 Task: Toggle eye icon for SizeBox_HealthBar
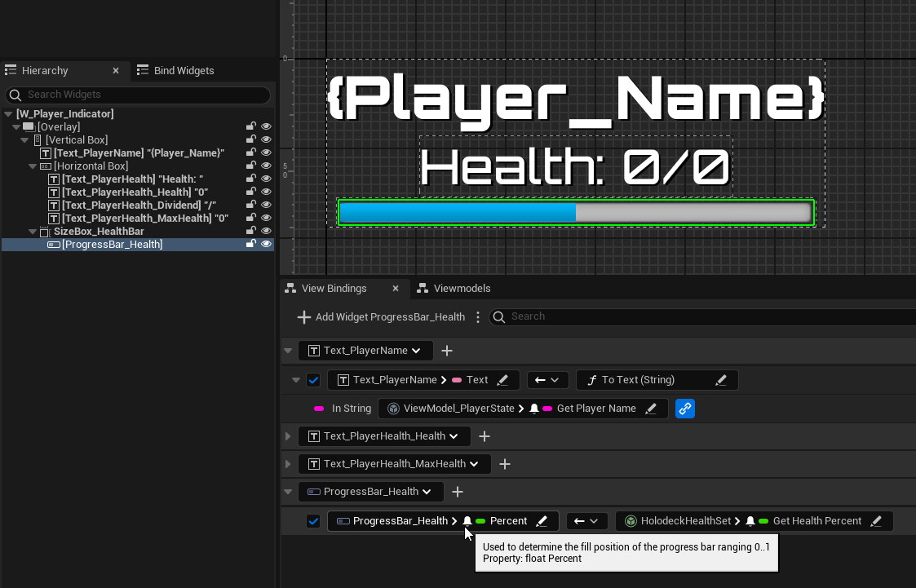pyautogui.click(x=267, y=232)
